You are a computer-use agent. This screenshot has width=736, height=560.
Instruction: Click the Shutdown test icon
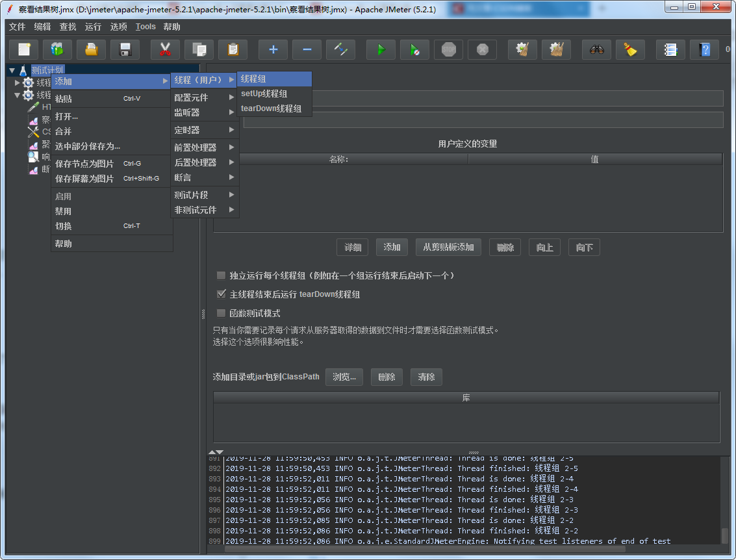483,49
